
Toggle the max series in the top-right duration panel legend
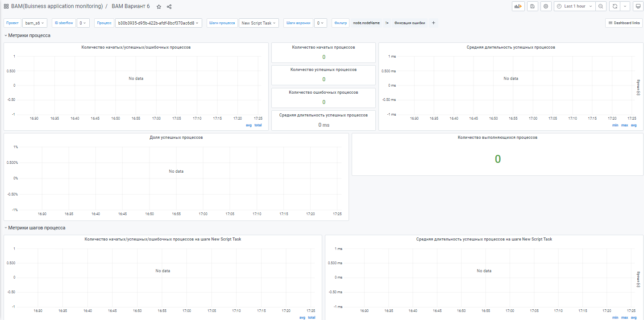point(624,125)
